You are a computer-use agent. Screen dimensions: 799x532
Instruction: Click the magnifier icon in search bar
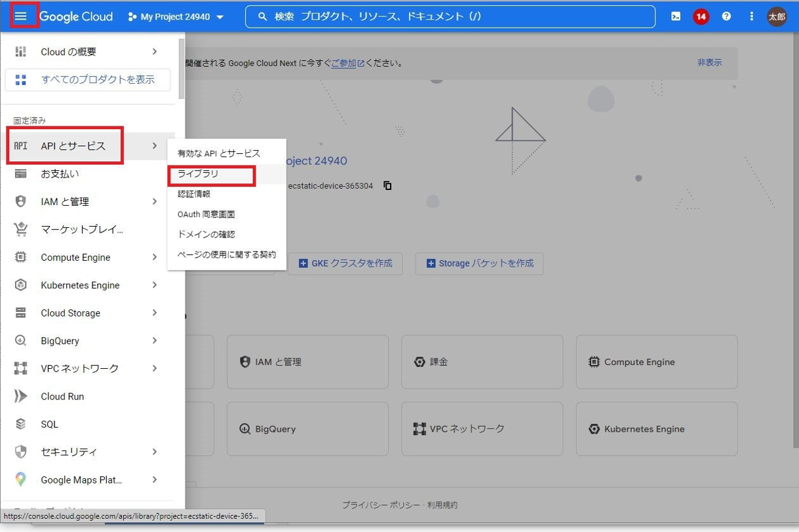click(263, 17)
